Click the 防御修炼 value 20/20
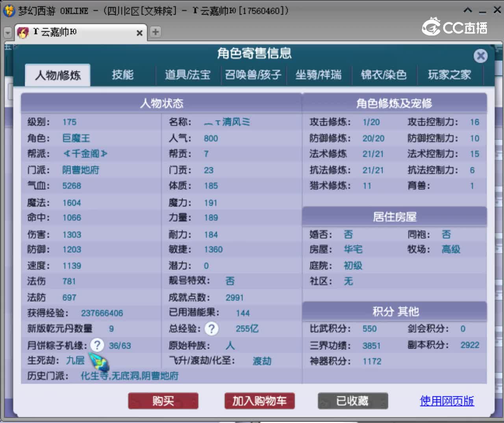 (373, 138)
